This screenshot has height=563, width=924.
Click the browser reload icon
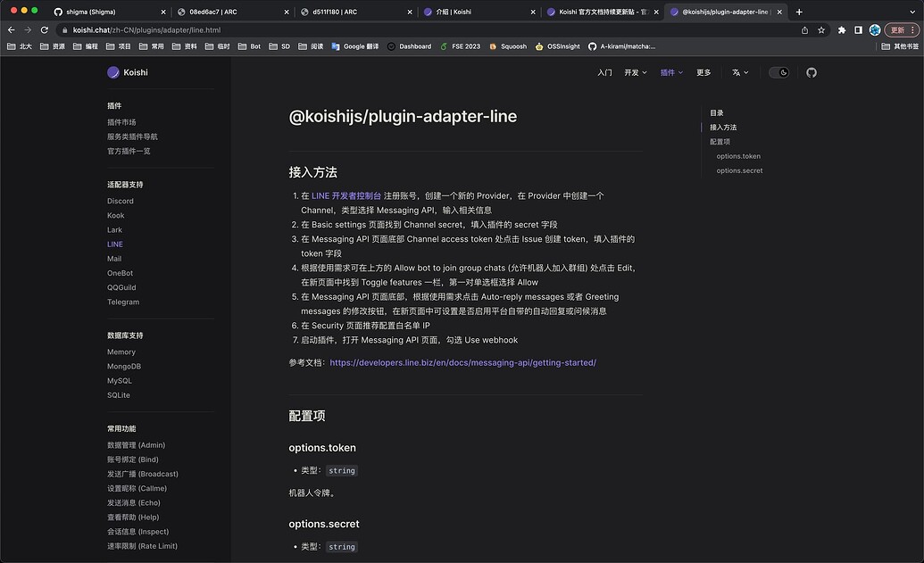(43, 29)
